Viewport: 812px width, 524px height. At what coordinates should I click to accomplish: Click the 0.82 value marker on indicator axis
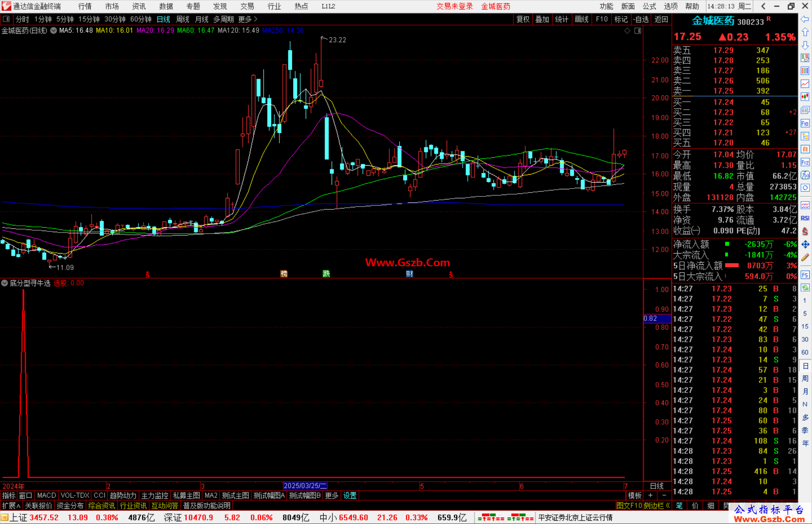657,319
